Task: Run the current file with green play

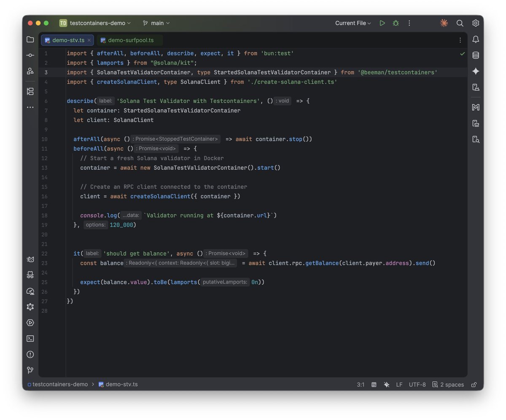Action: coord(382,23)
